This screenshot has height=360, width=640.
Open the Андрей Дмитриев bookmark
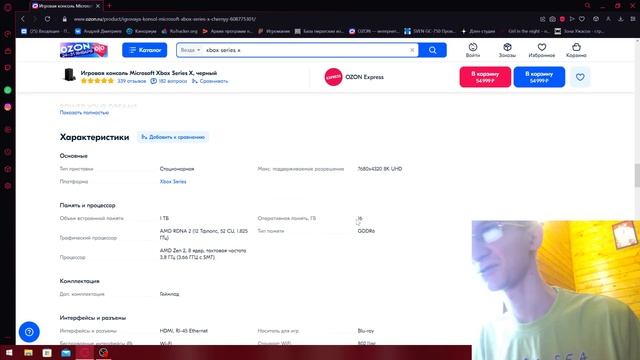[x=98, y=31]
